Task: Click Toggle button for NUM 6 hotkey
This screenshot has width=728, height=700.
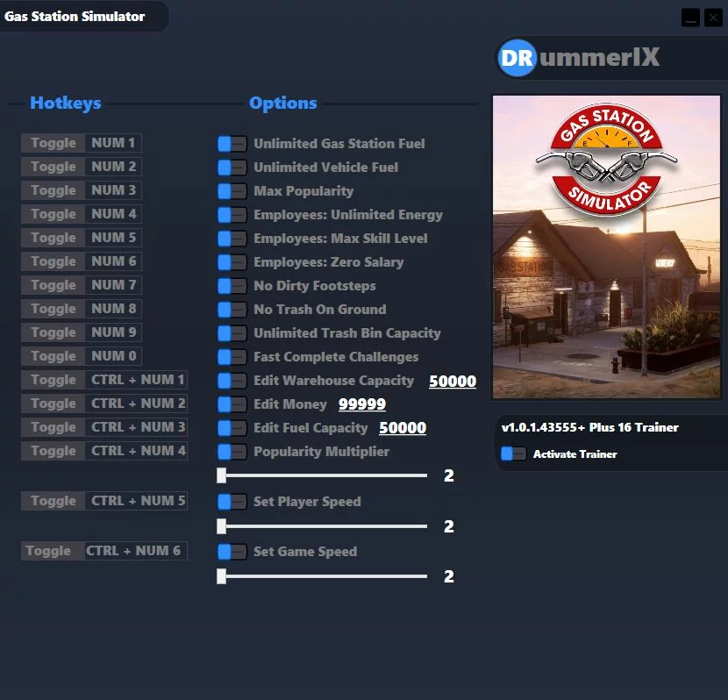Action: click(54, 261)
